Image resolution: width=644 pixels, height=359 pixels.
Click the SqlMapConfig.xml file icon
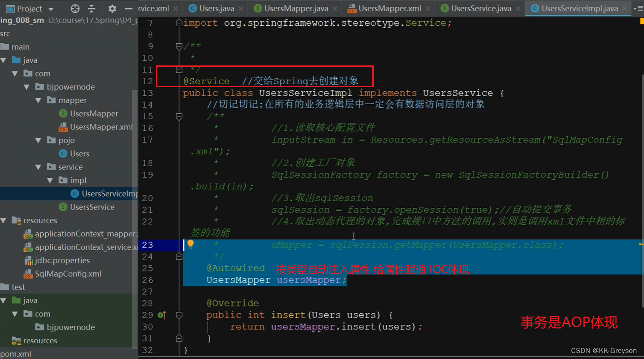[x=28, y=274]
